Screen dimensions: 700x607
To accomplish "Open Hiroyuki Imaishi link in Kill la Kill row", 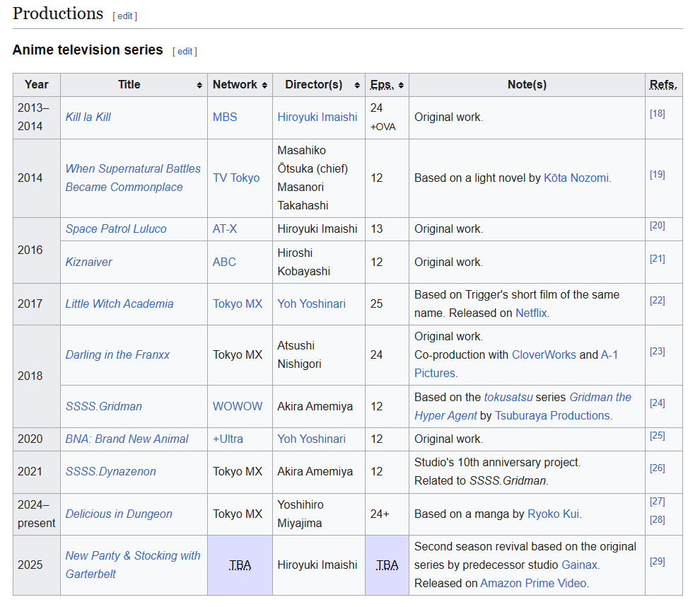I will tap(317, 117).
